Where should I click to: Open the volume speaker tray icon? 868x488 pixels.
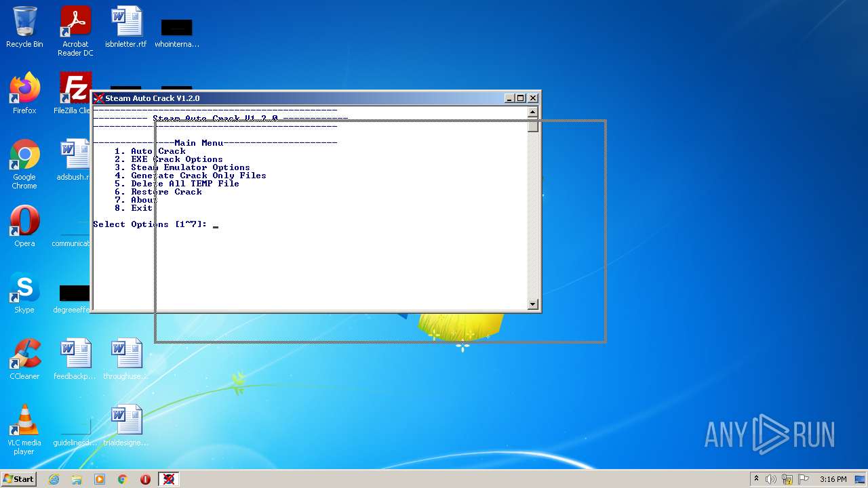click(771, 479)
